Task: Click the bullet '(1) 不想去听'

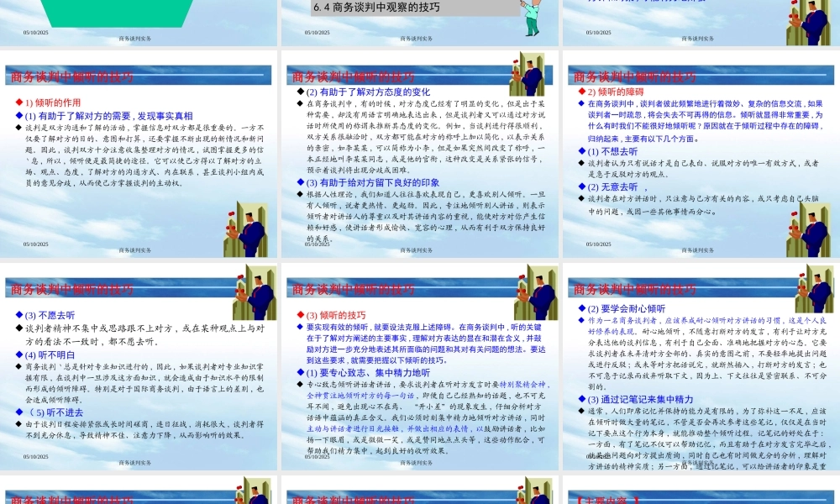Action: pyautogui.click(x=613, y=151)
